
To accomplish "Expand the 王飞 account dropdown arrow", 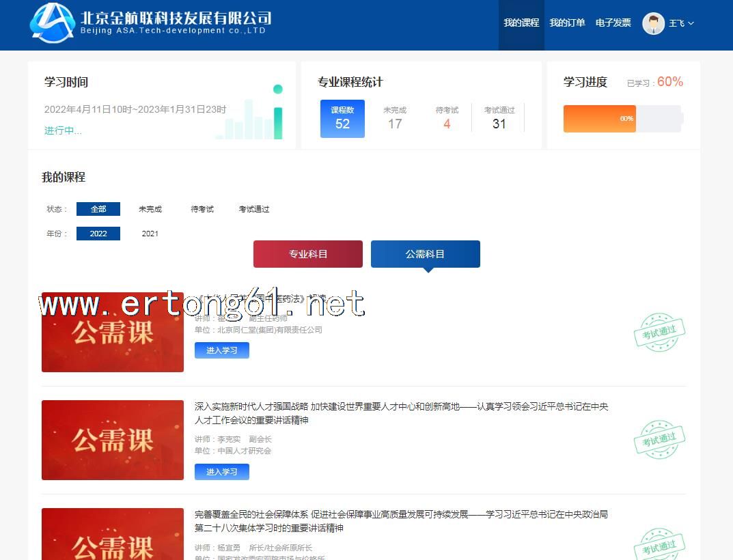I will tap(691, 23).
